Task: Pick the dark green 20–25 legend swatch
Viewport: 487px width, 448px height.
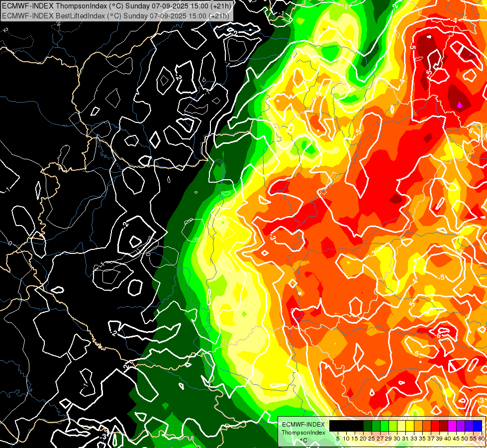Action: 368,426
